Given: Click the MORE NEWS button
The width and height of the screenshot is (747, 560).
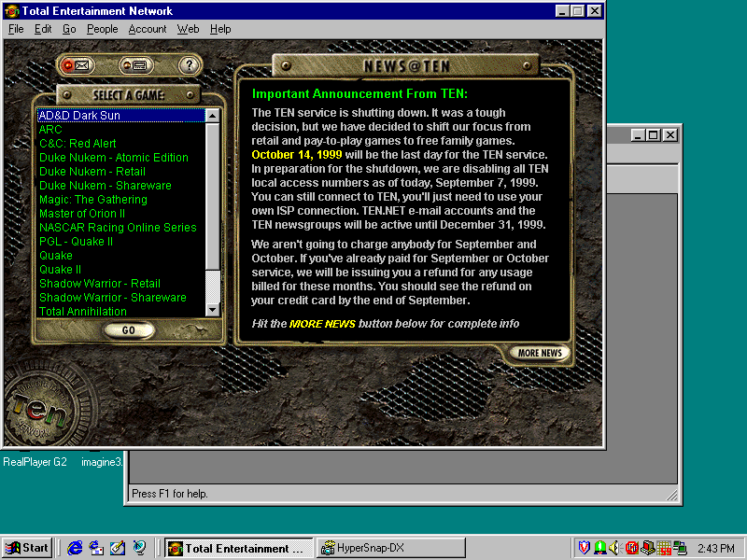Looking at the screenshot, I should (540, 353).
